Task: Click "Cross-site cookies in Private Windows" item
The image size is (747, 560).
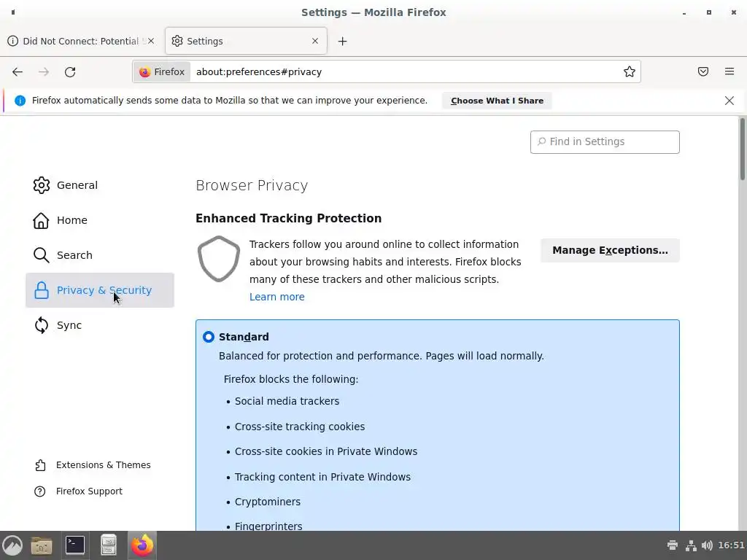Action: [326, 451]
